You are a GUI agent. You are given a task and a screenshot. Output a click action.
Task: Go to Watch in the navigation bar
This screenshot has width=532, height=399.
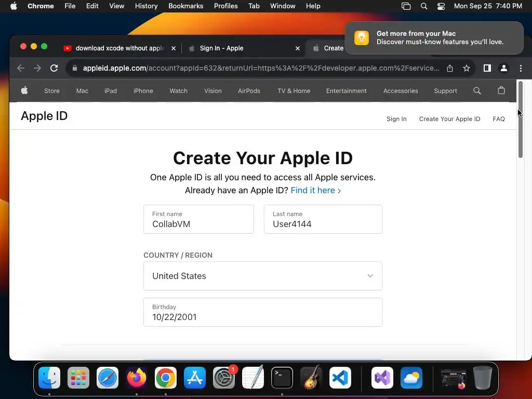click(x=179, y=90)
